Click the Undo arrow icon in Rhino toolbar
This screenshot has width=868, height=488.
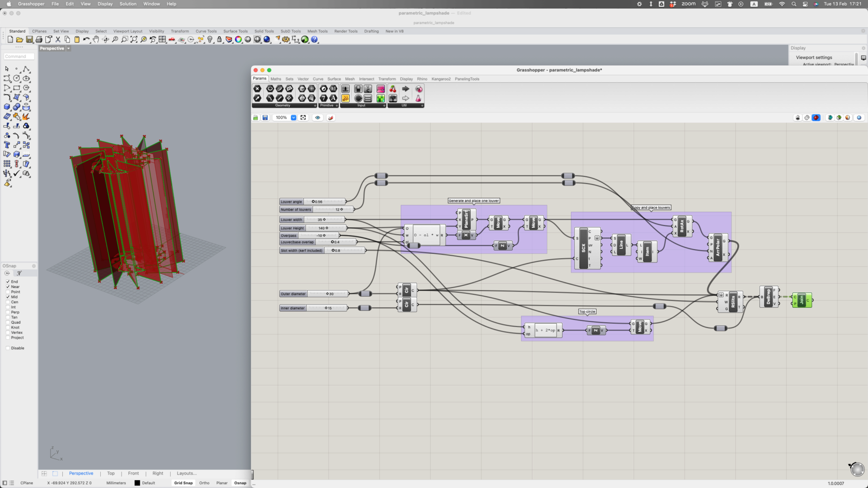click(x=86, y=40)
